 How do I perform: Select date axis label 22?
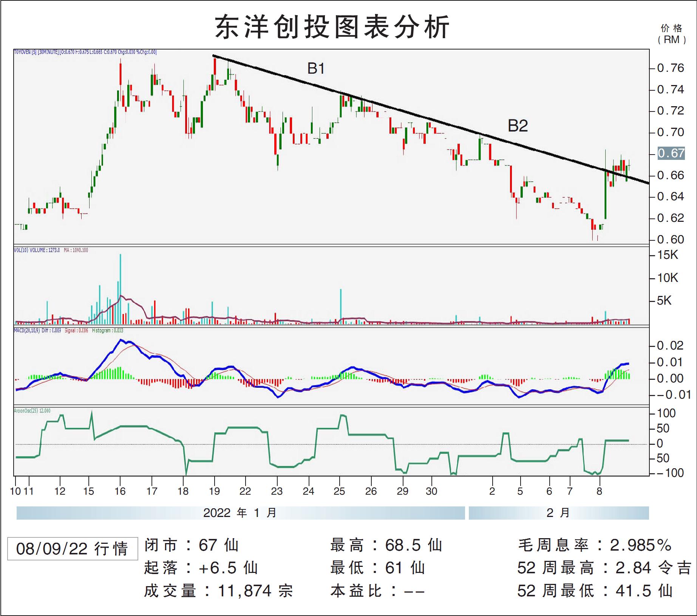tap(245, 491)
